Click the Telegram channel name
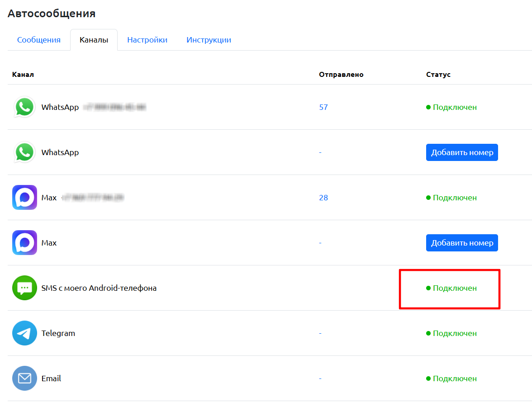The width and height of the screenshot is (532, 402). click(x=58, y=333)
